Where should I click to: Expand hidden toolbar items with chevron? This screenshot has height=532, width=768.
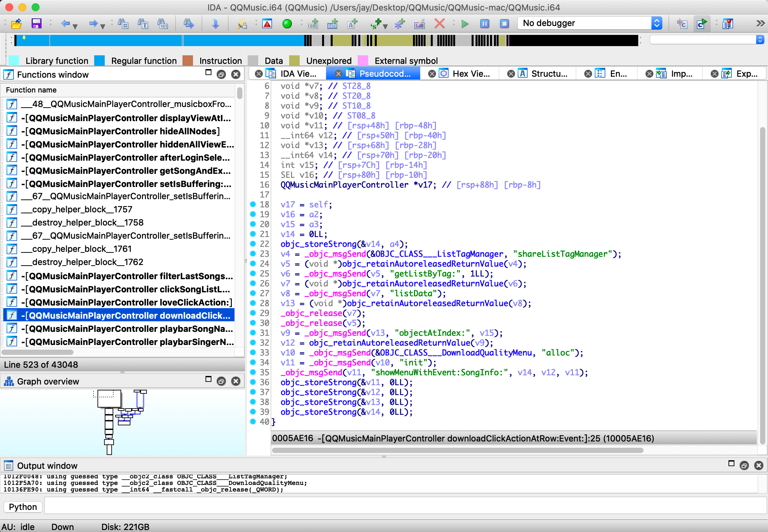click(x=760, y=23)
